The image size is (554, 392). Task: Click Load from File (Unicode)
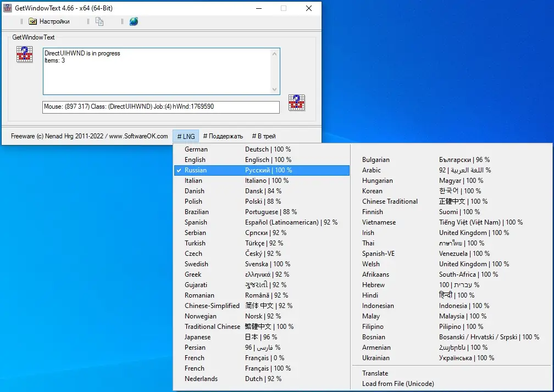tap(451, 384)
